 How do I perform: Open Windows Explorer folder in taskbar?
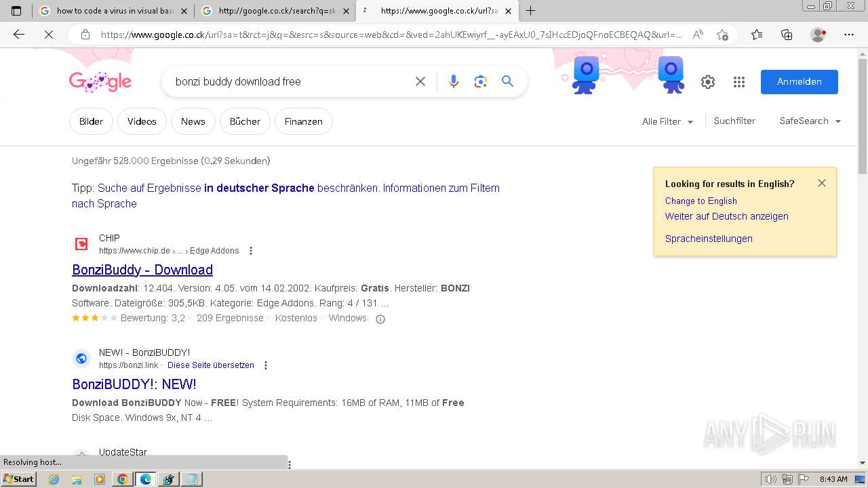pos(77,479)
